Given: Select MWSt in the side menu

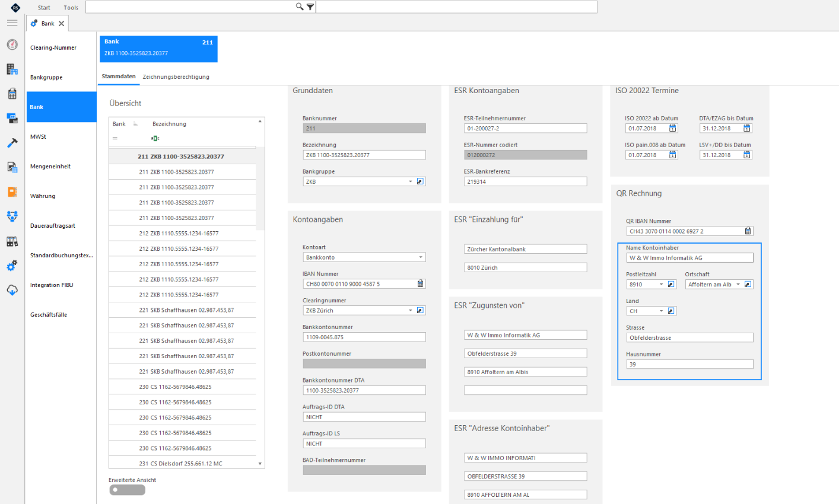Looking at the screenshot, I should pos(61,136).
